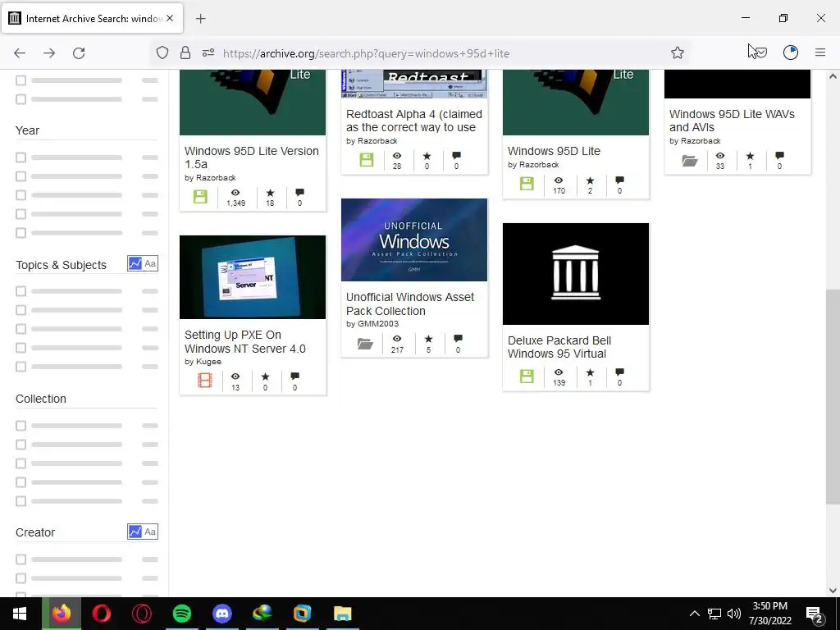Open Deluxe Packard Bell Windows 95 Virtual
The height and width of the screenshot is (630, 840).
point(559,347)
